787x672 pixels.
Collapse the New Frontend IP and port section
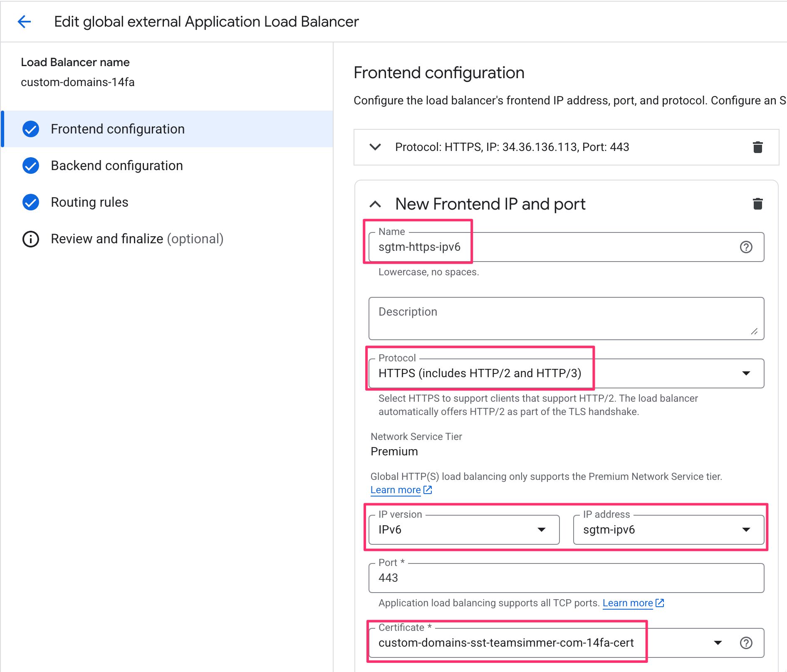pos(375,204)
